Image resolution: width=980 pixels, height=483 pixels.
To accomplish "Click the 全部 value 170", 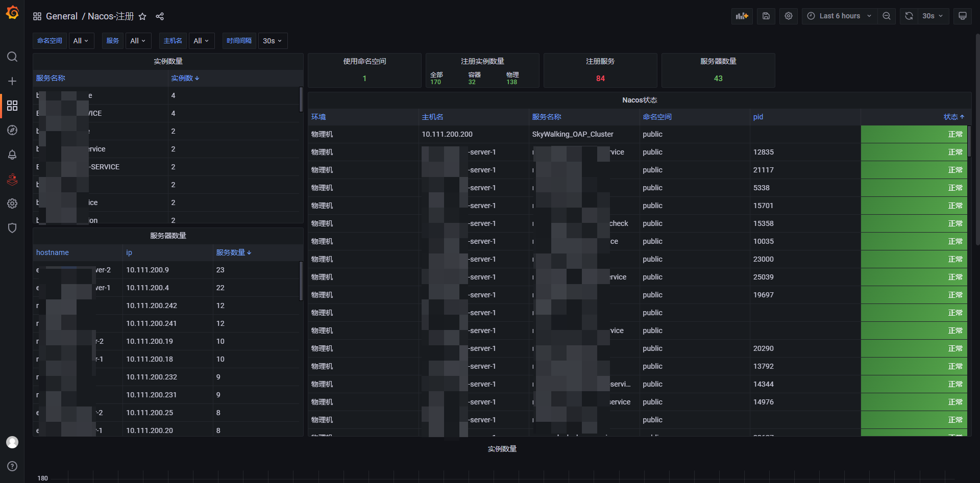I will (435, 82).
